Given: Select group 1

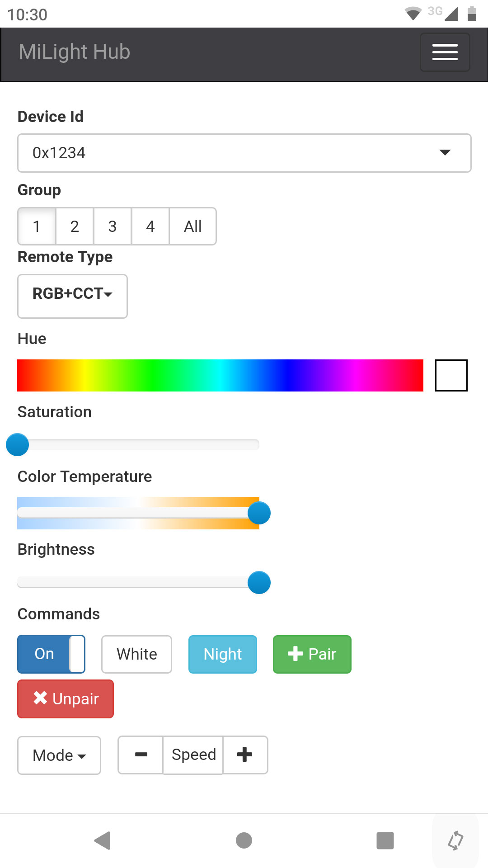Looking at the screenshot, I should 37,226.
